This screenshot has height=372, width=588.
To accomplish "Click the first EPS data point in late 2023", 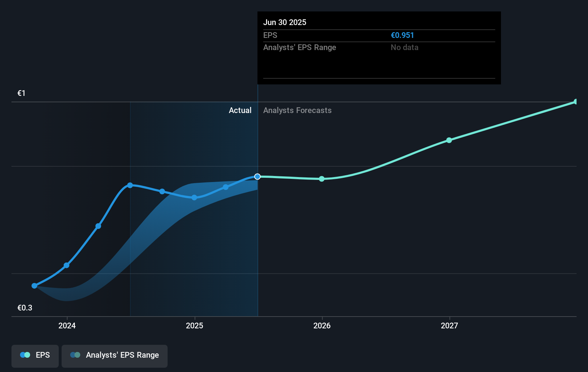I will 34,286.
